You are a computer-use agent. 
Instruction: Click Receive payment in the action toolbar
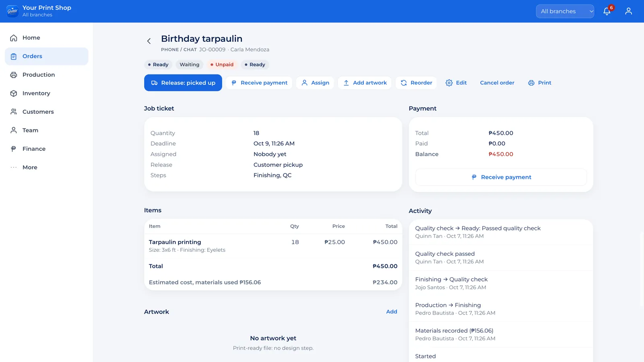(259, 83)
